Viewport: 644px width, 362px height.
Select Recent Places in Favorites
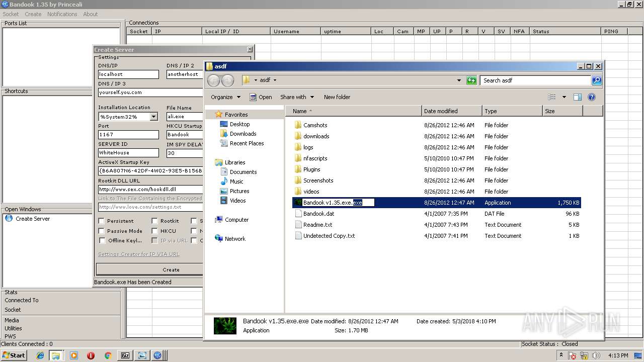click(x=247, y=143)
